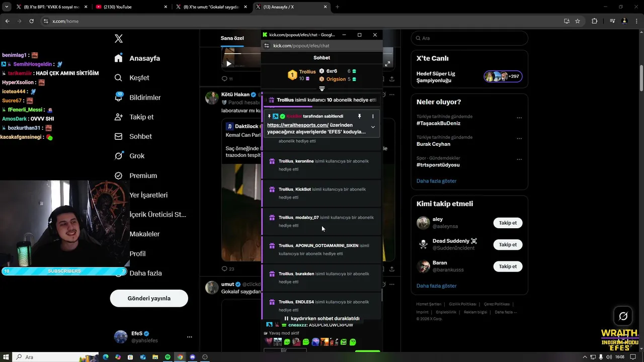
Task: Open Bildirimler notifications page
Action: pos(137,98)
